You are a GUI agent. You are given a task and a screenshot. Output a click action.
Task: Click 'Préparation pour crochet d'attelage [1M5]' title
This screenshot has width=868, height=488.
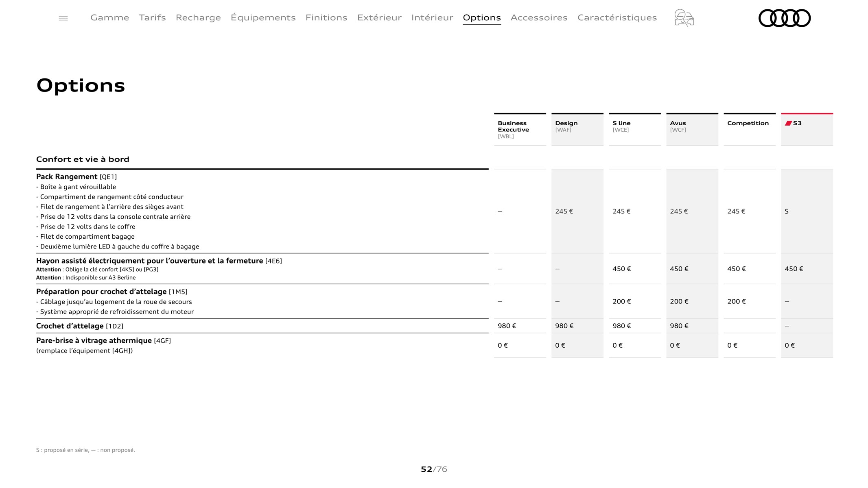112,292
